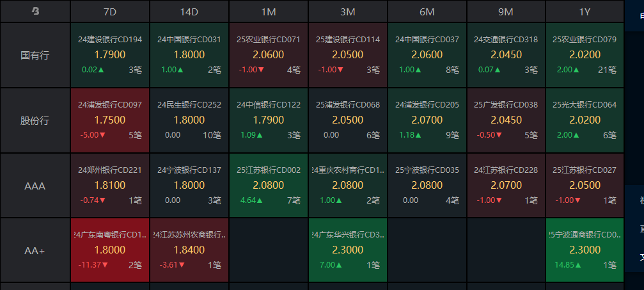Viewport: 644px width, 290px height.
Task: Open the 25广发银行CD038 cell
Action: (506, 120)
